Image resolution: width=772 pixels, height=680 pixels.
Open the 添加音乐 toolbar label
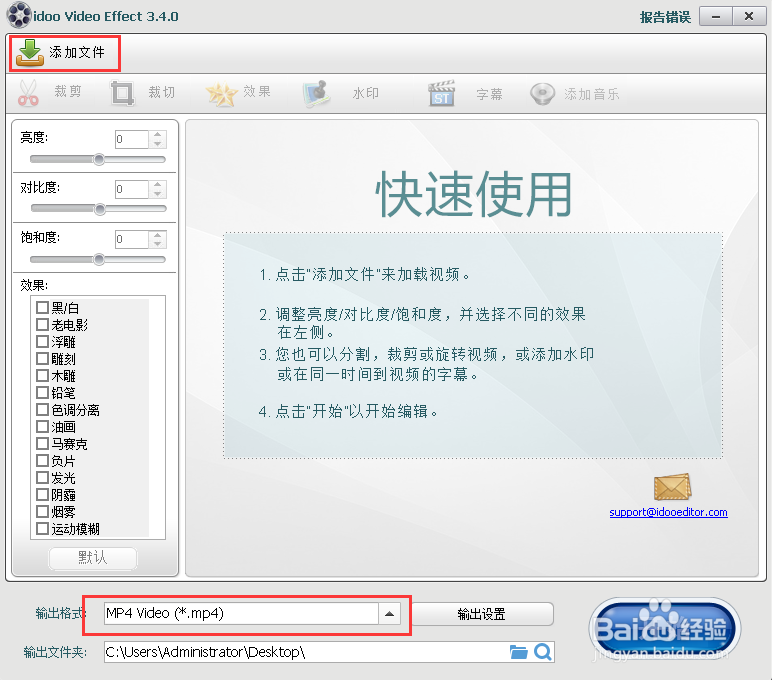click(592, 94)
